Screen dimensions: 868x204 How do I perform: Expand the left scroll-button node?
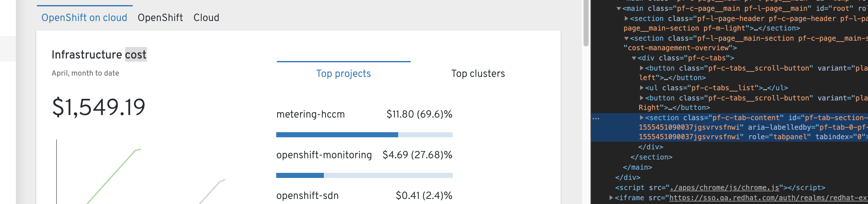click(x=642, y=68)
